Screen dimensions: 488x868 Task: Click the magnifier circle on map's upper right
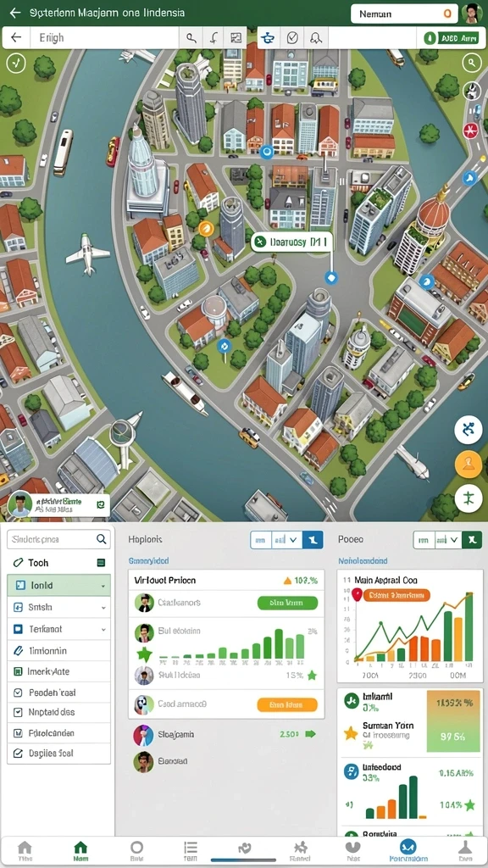click(x=472, y=63)
